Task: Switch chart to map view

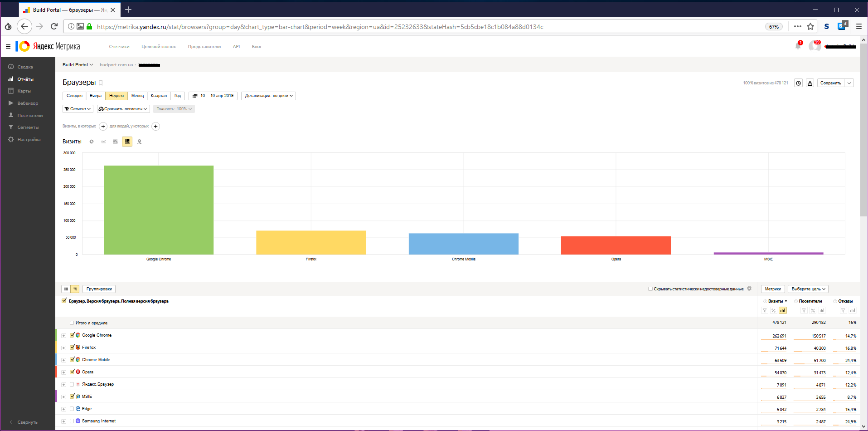Action: coord(139,142)
